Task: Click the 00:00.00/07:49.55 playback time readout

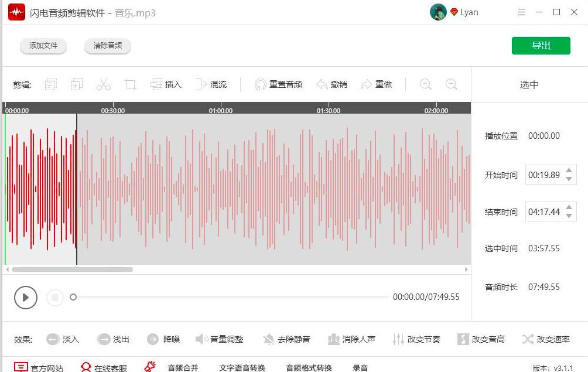Action: [x=426, y=297]
